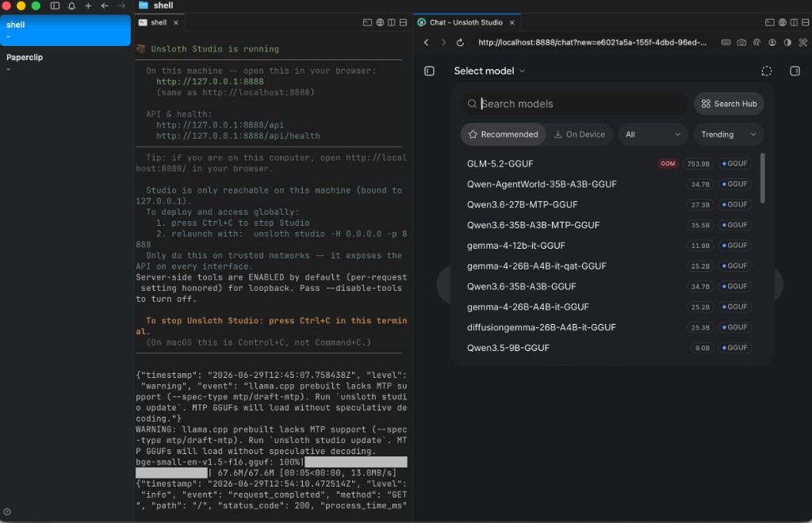Expand the Select model dropdown
812x523 pixels.
click(x=489, y=71)
